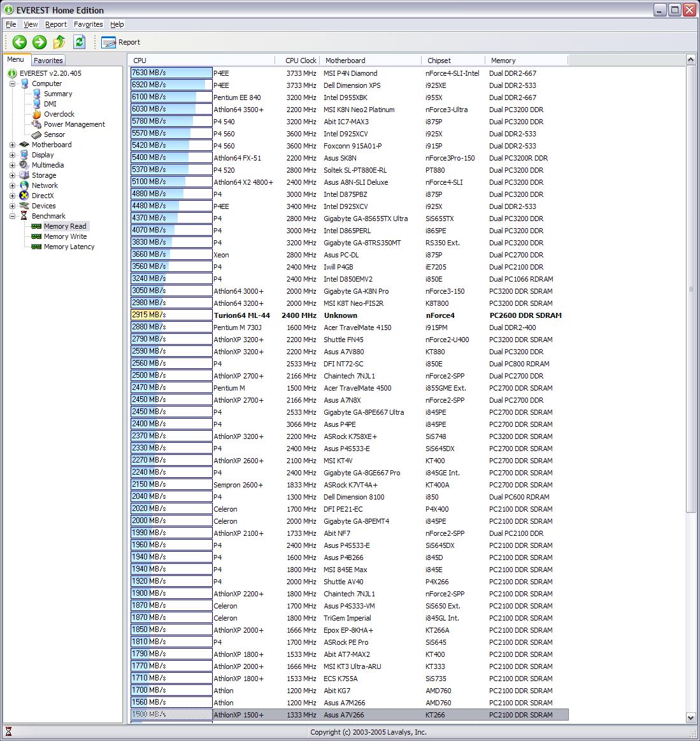This screenshot has height=741, width=700.
Task: Click the 6100 MB/s result bar
Action: 171,97
